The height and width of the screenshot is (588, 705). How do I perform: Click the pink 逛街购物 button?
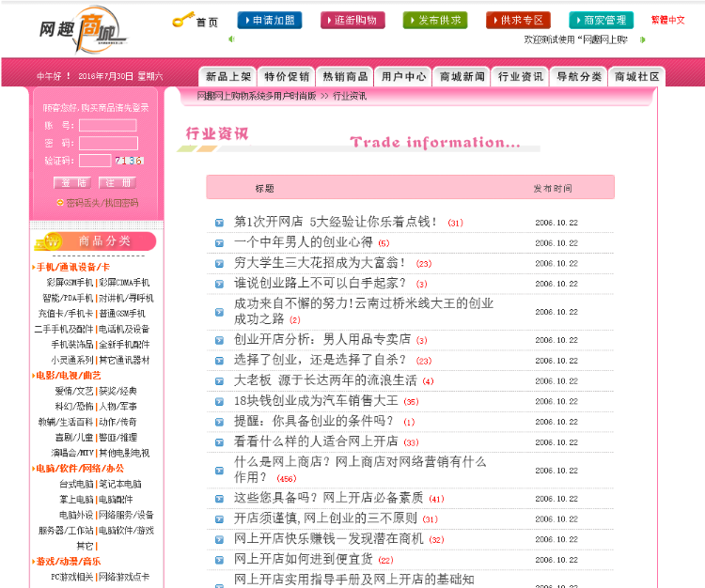point(352,21)
